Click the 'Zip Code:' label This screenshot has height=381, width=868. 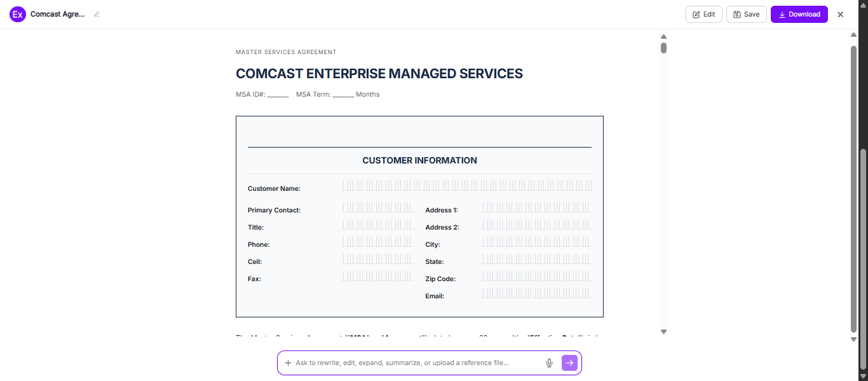click(440, 279)
